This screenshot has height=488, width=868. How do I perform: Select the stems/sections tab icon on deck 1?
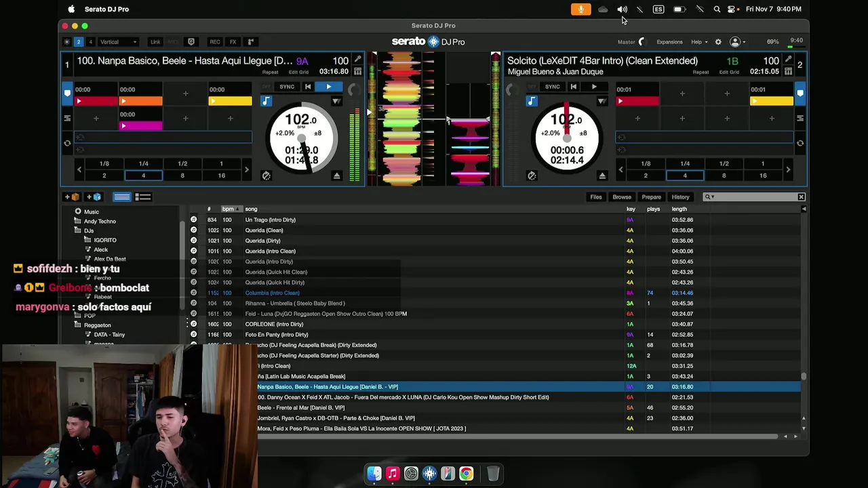click(x=67, y=118)
